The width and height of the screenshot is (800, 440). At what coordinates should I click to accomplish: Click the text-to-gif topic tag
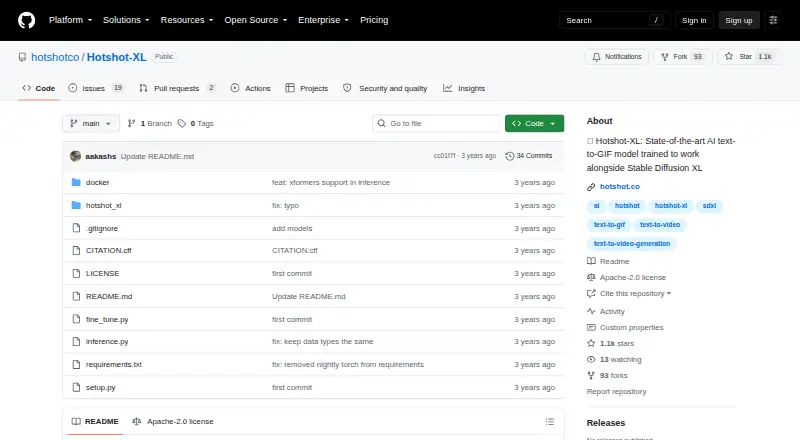pos(609,225)
